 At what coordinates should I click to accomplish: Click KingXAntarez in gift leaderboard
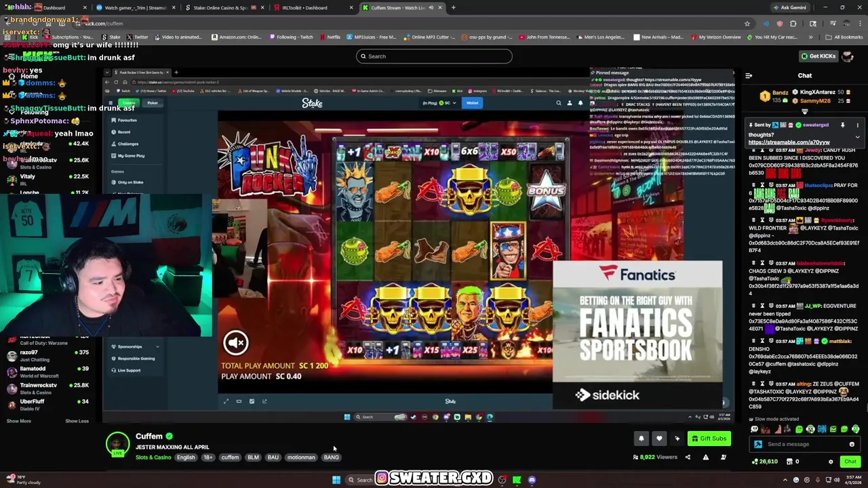816,92
